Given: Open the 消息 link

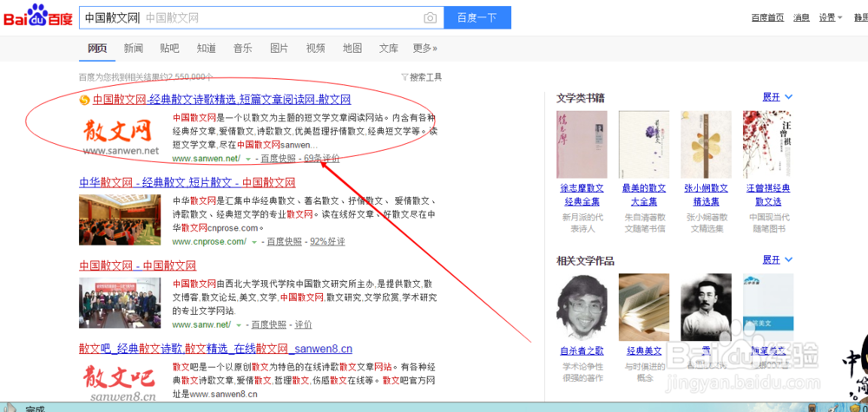Looking at the screenshot, I should pos(801,17).
